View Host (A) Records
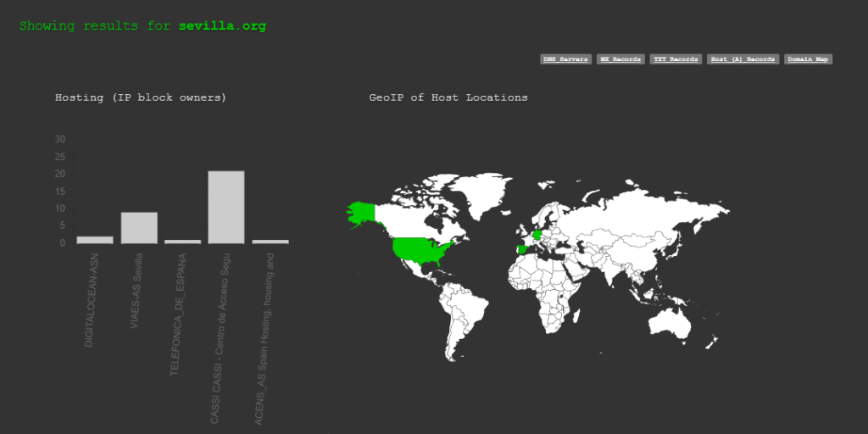This screenshot has height=434, width=868. [x=743, y=59]
